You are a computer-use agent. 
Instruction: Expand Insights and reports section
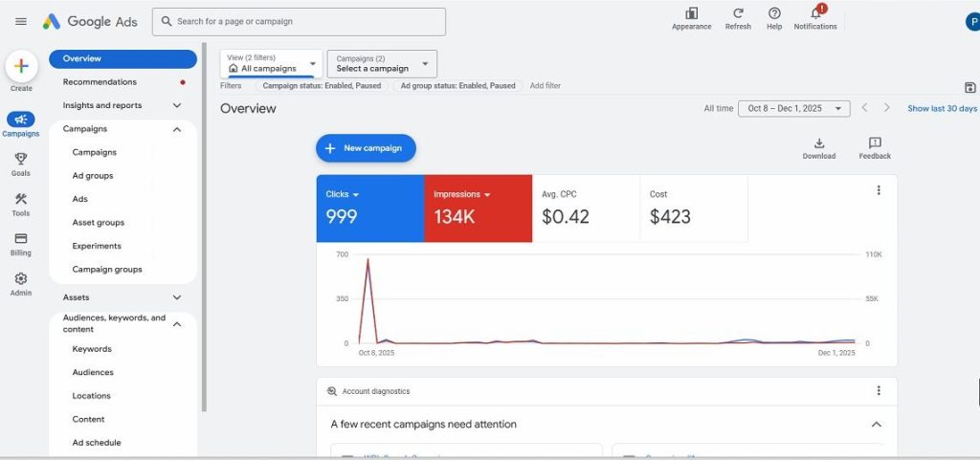pos(177,105)
